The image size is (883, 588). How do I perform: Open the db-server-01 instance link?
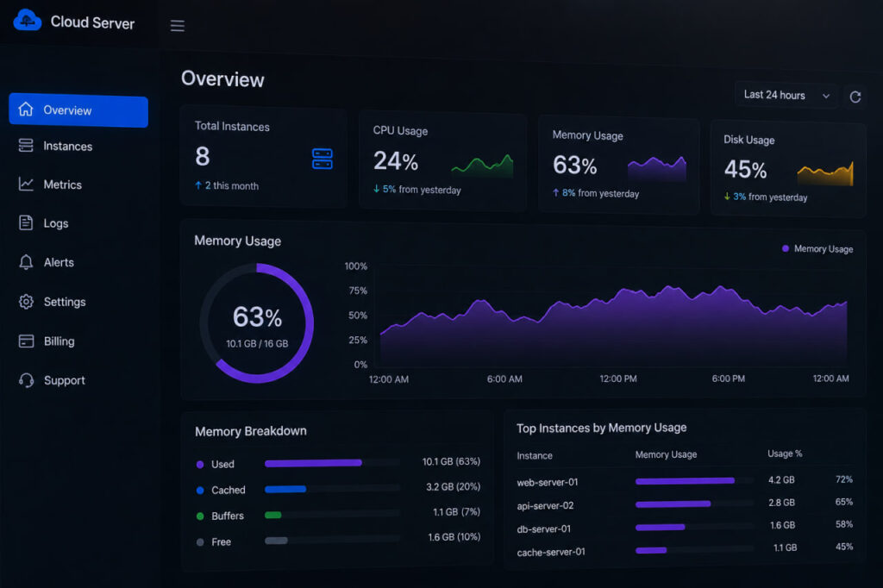(x=544, y=529)
